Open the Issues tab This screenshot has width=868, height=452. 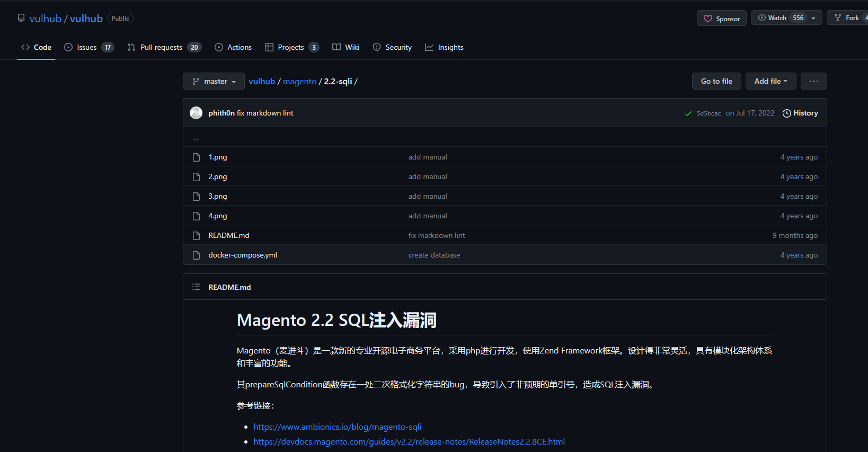coord(89,47)
